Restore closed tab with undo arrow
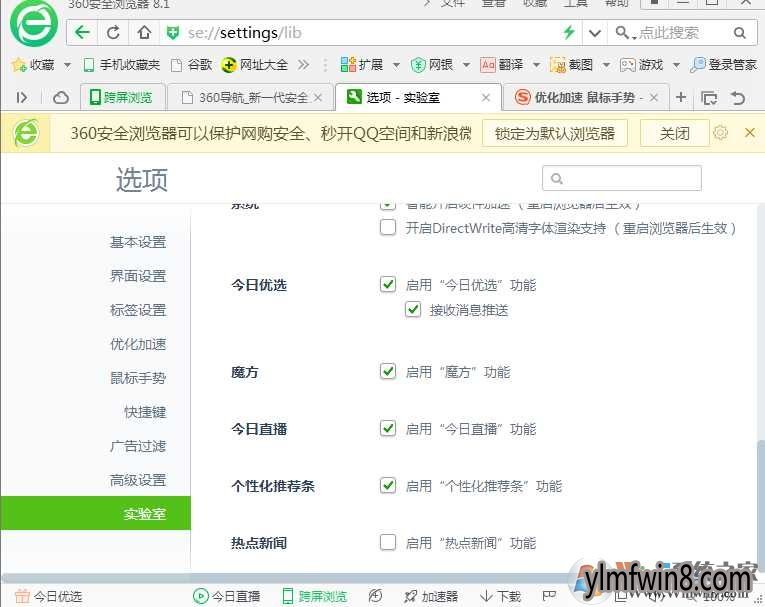765x607 pixels. pos(738,98)
